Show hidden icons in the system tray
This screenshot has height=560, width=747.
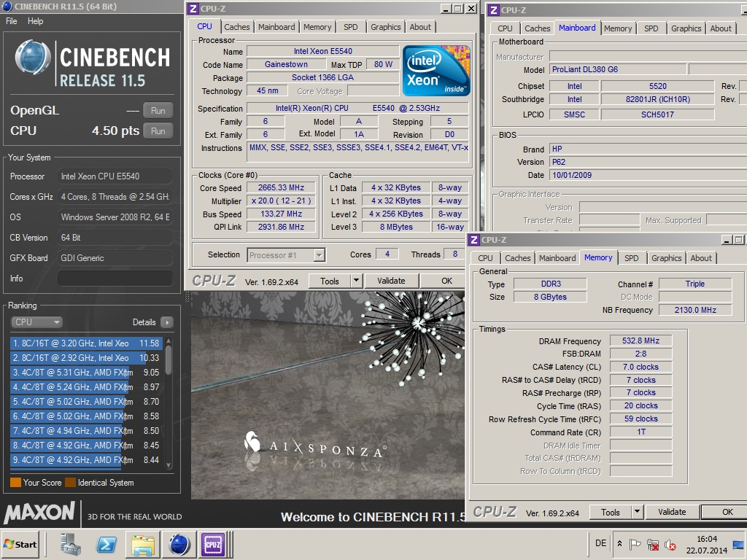[619, 544]
